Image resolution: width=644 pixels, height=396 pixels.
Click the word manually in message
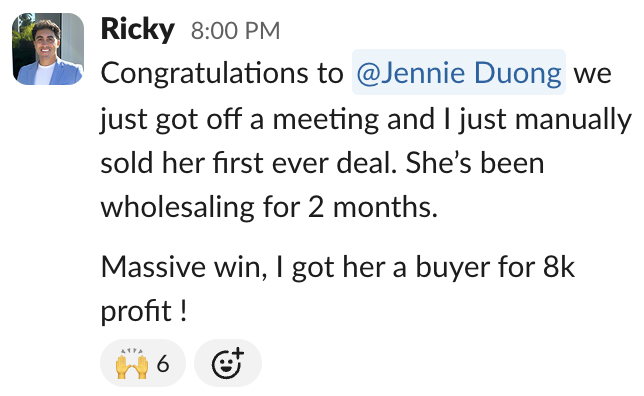[x=573, y=120]
